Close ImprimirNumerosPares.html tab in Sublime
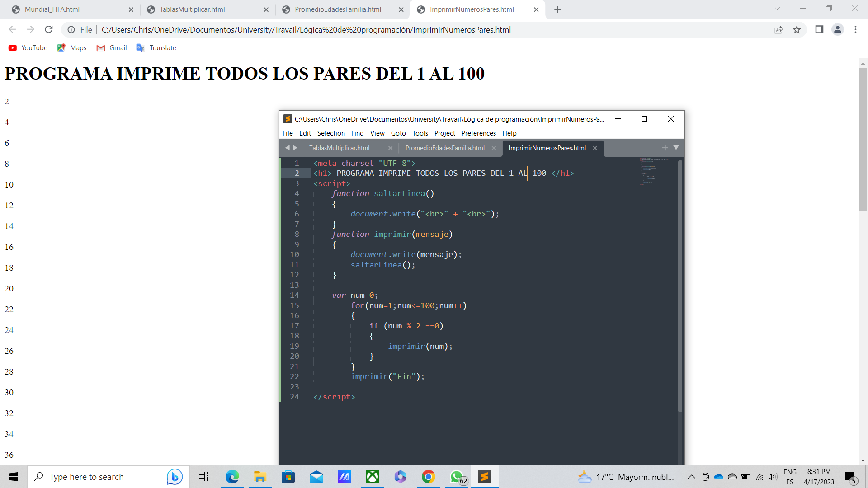This screenshot has width=868, height=488. click(595, 148)
